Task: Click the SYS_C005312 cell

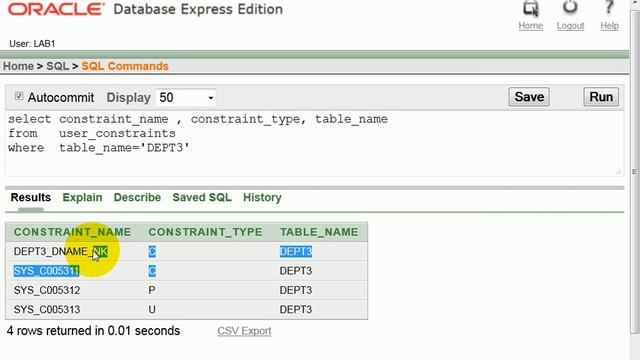Action: 47,290
